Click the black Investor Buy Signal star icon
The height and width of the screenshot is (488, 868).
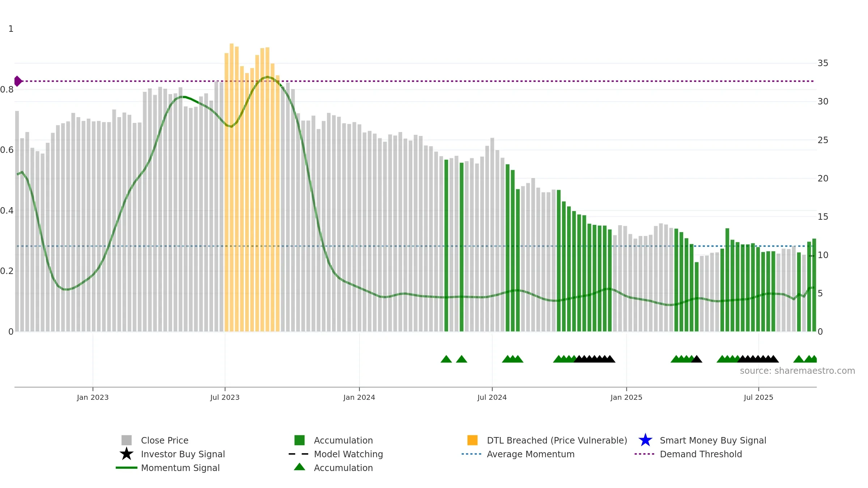pos(127,454)
